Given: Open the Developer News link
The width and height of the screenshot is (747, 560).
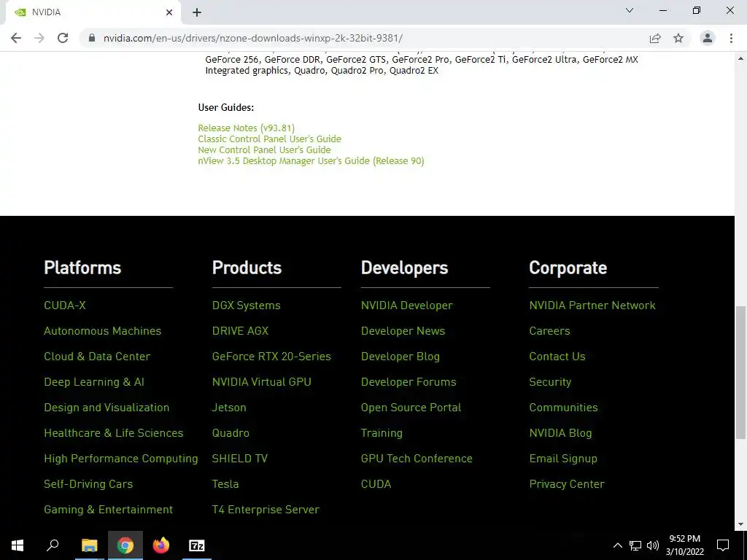Looking at the screenshot, I should (x=403, y=331).
